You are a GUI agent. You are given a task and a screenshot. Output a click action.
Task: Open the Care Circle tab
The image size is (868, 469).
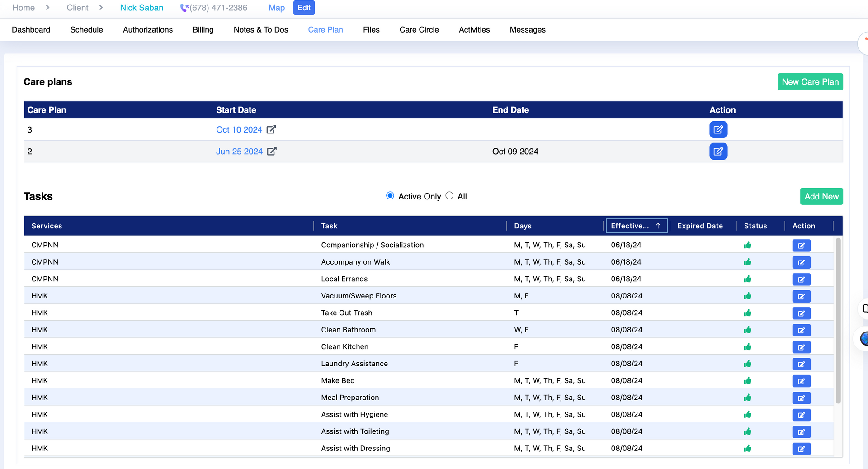point(419,30)
